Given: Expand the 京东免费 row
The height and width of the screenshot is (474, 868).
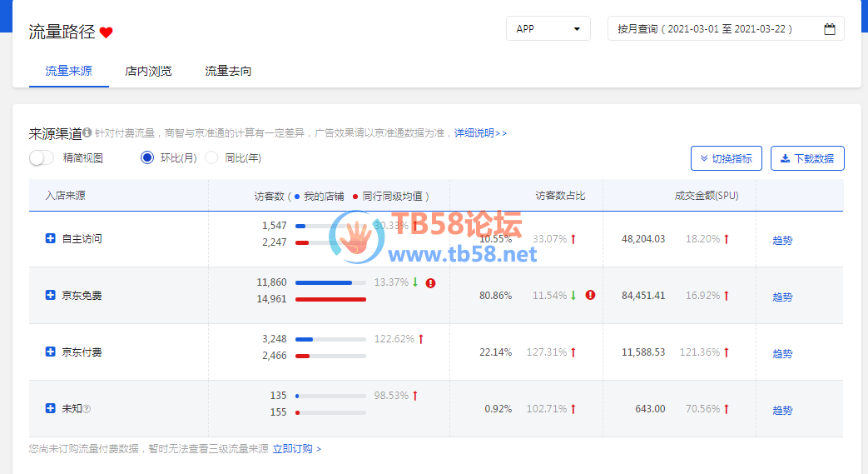Looking at the screenshot, I should 51,295.
